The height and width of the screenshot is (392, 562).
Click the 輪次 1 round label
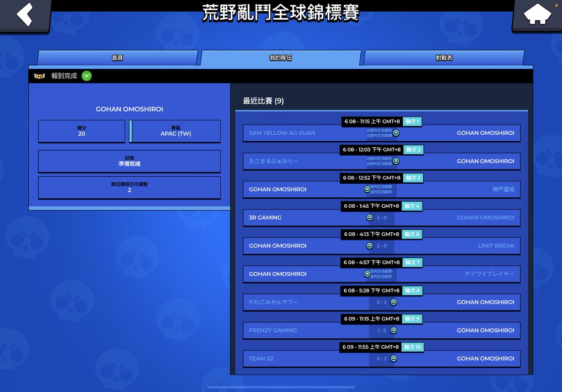click(412, 122)
